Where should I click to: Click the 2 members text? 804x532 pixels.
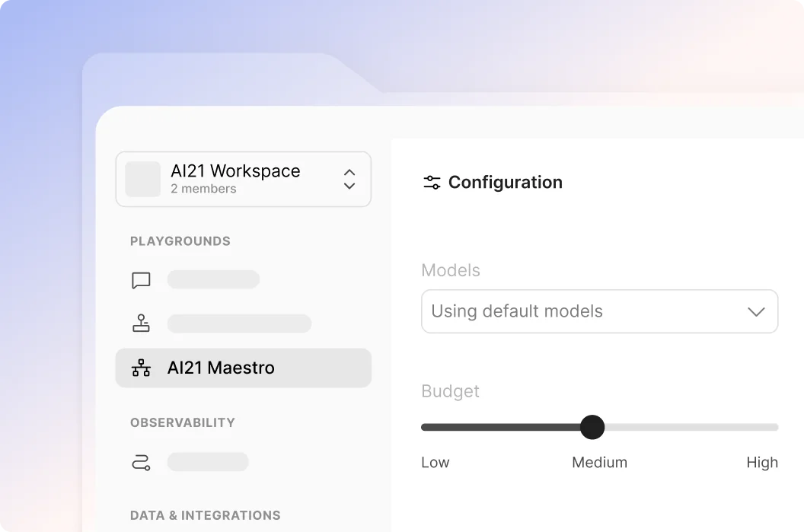pyautogui.click(x=203, y=189)
